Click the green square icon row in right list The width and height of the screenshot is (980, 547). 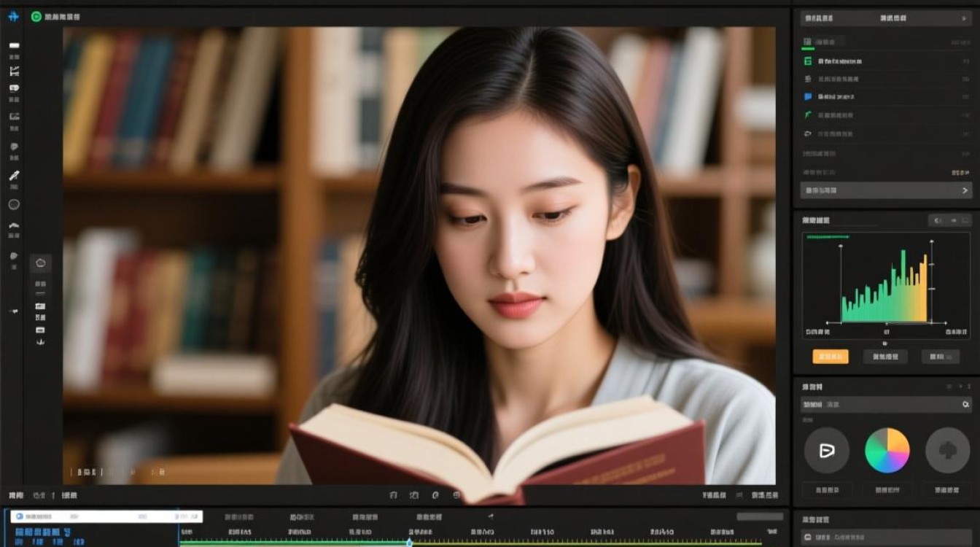[x=886, y=61]
